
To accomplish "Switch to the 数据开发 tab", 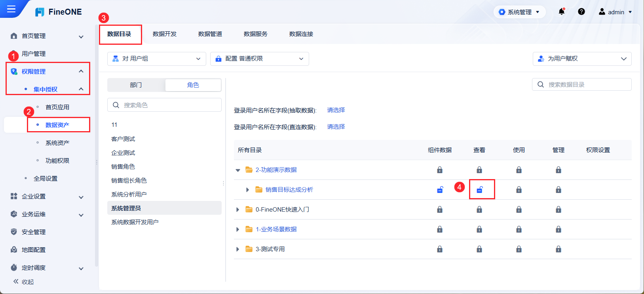I will coord(165,34).
